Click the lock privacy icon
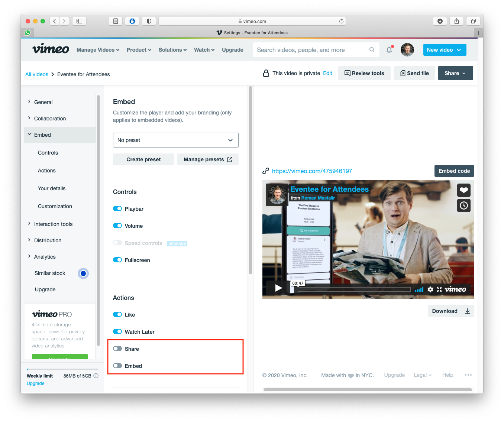 point(266,73)
